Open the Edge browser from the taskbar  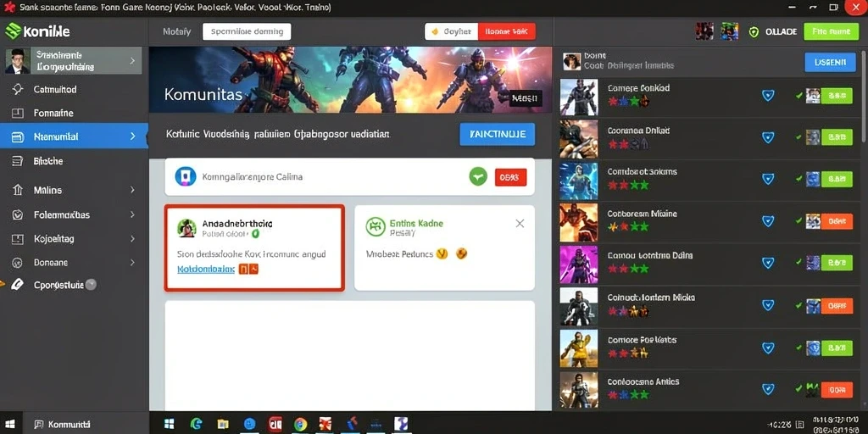(x=196, y=424)
